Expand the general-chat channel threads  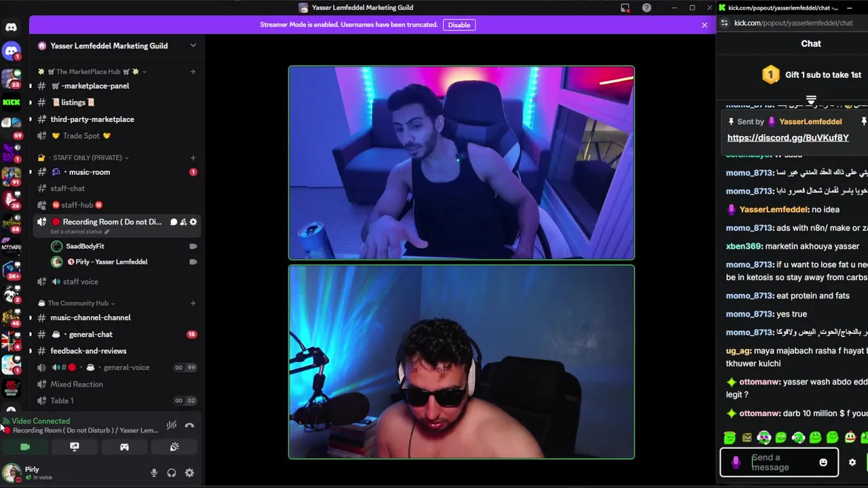30,334
